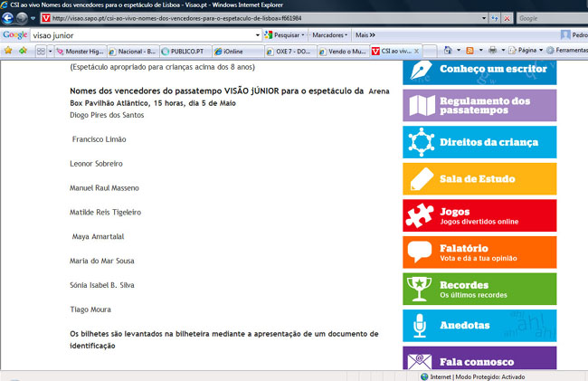Open the Recordes banner

(x=479, y=289)
